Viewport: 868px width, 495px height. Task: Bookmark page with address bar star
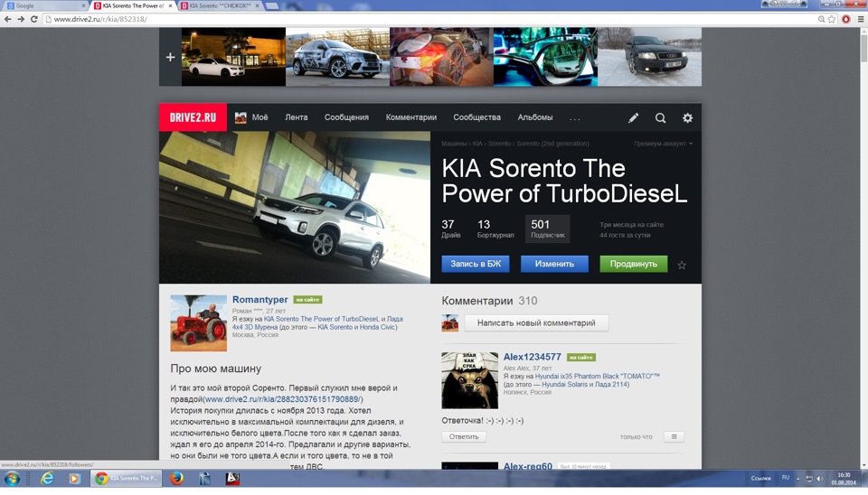832,19
